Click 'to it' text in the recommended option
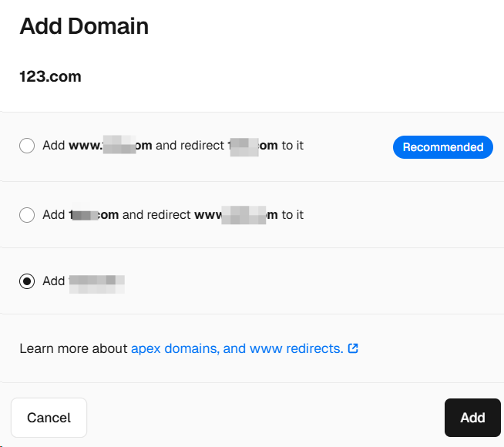Image resolution: width=504 pixels, height=447 pixels. coord(293,146)
